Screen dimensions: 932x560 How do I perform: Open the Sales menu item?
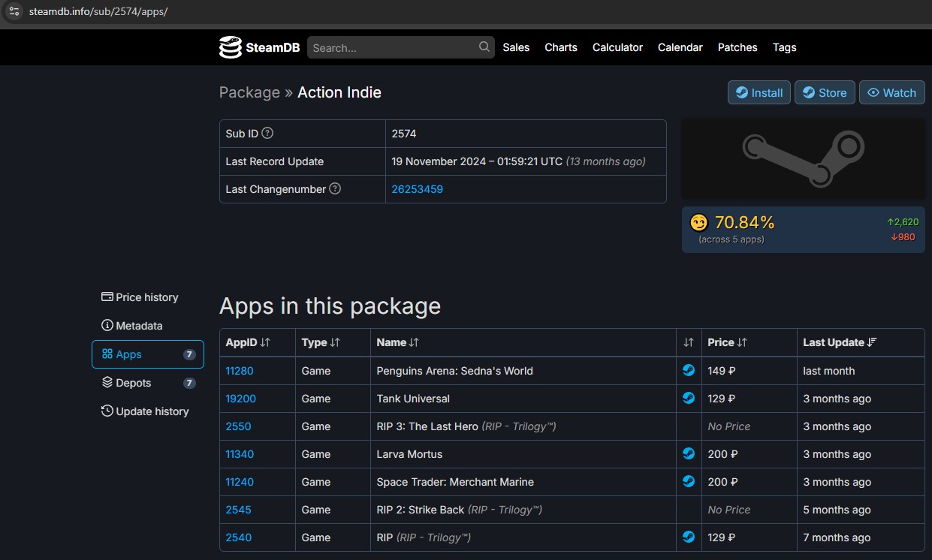pos(516,47)
